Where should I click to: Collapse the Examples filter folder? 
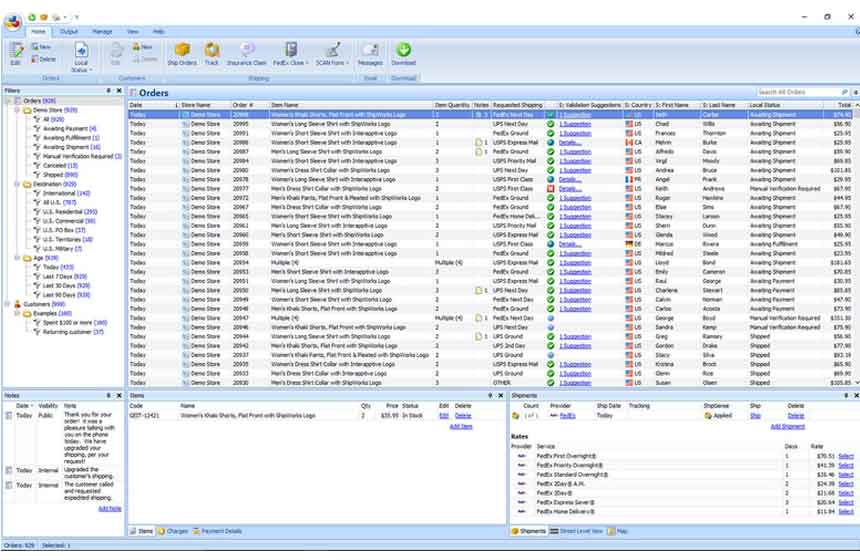tap(17, 314)
